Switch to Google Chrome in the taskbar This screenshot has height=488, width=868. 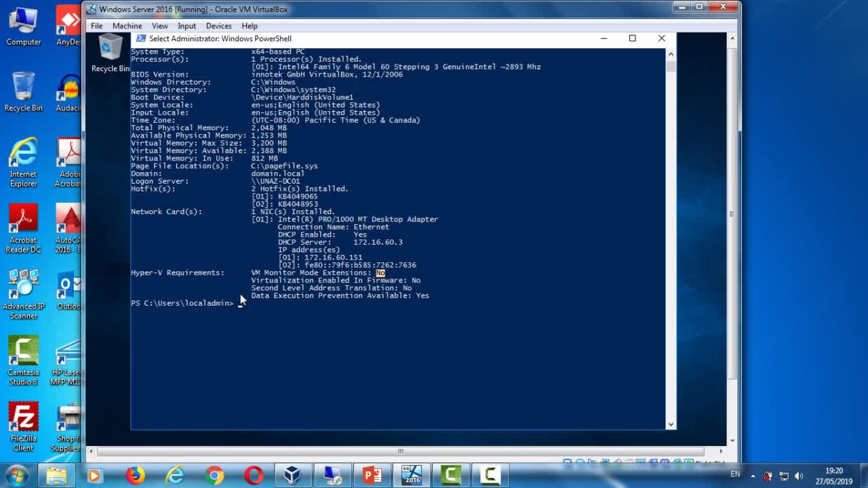pyautogui.click(x=215, y=476)
